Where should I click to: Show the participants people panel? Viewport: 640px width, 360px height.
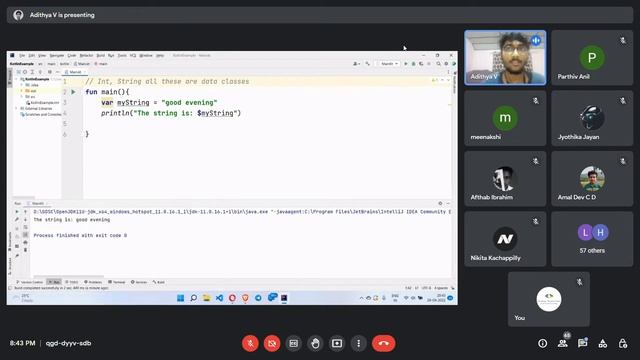(562, 343)
